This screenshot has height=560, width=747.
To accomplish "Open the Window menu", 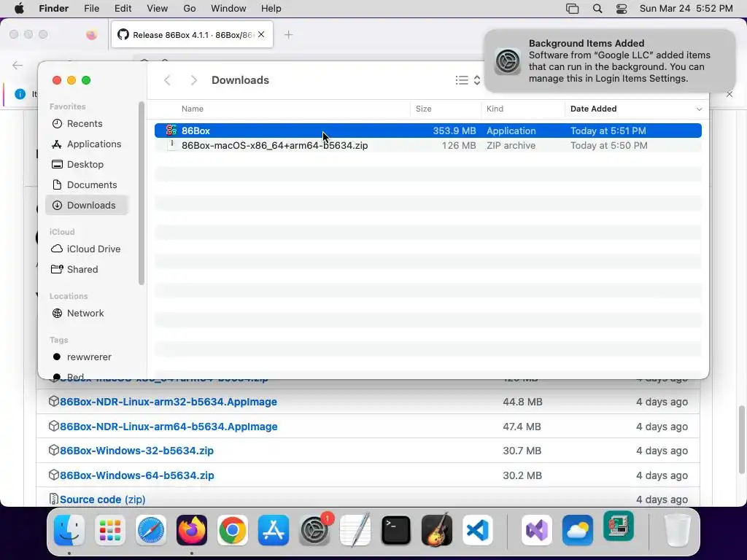I will [x=228, y=9].
